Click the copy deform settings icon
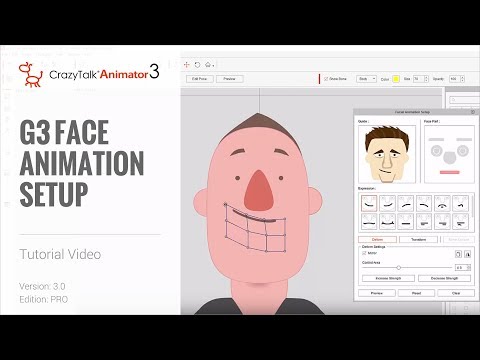The image size is (480, 360). [458, 254]
